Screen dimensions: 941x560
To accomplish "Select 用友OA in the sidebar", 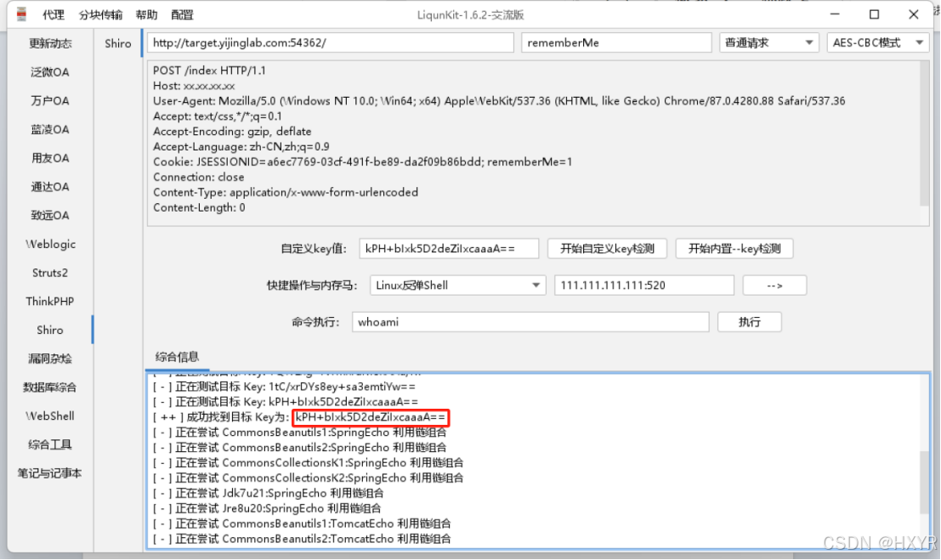I will click(x=50, y=158).
